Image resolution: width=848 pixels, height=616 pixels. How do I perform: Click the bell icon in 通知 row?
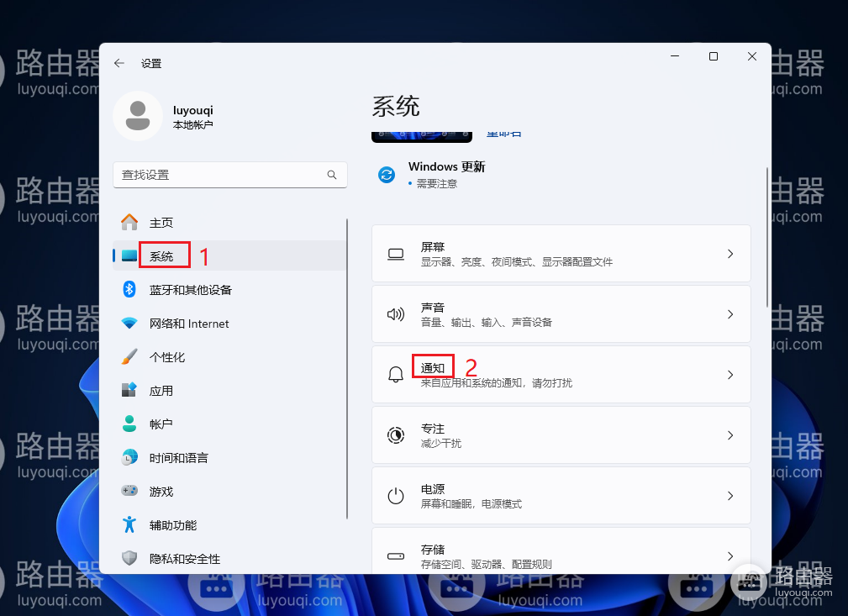click(x=396, y=375)
